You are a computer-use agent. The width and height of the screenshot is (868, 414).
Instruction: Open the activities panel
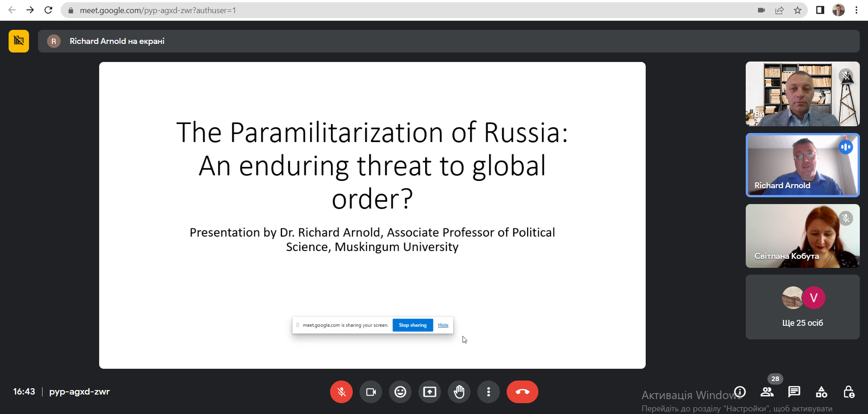[821, 392]
